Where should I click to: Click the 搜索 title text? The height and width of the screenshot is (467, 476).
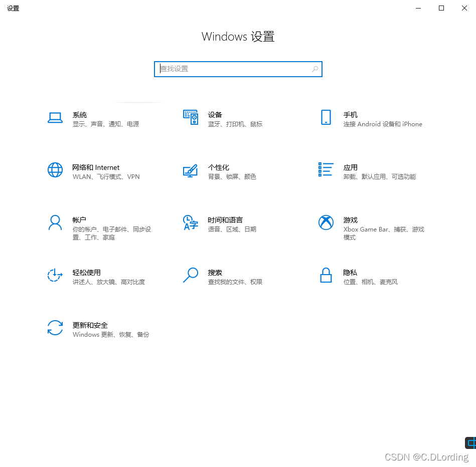[x=215, y=273]
